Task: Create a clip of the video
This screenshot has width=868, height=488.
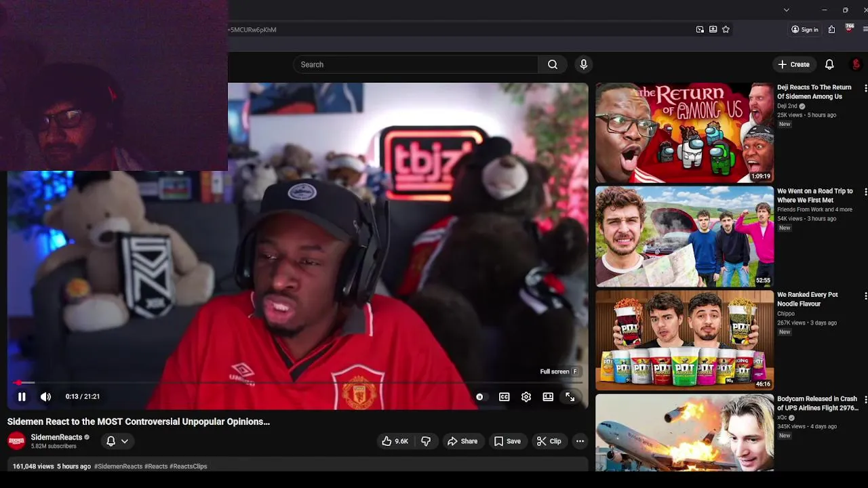Action: tap(549, 441)
